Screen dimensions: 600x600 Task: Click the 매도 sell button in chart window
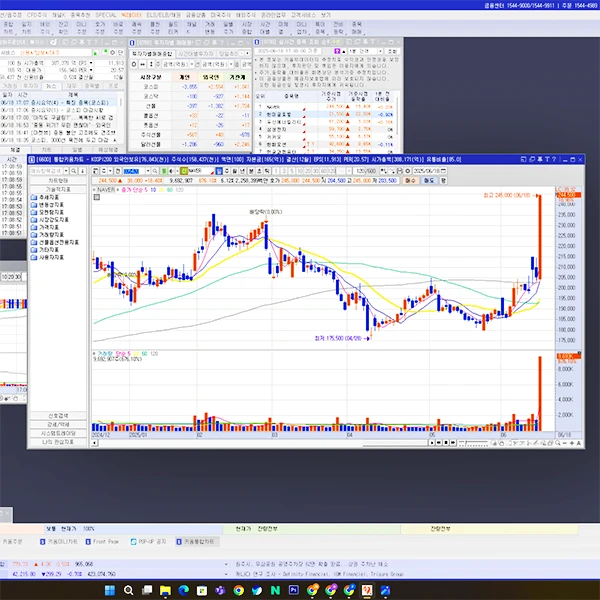tap(429, 181)
